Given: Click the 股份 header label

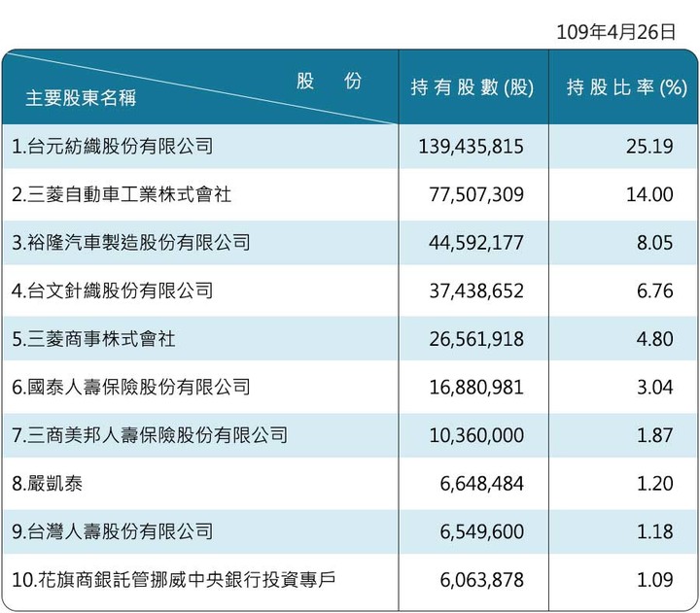Looking at the screenshot, I should 329,81.
